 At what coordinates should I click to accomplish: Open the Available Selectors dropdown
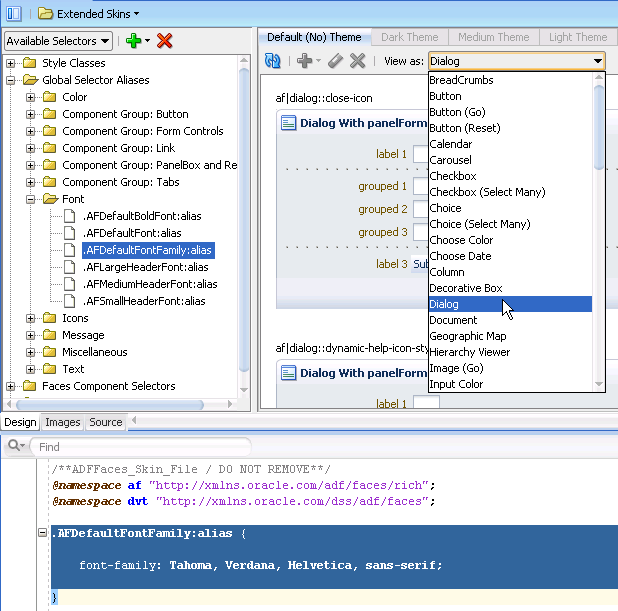point(58,41)
